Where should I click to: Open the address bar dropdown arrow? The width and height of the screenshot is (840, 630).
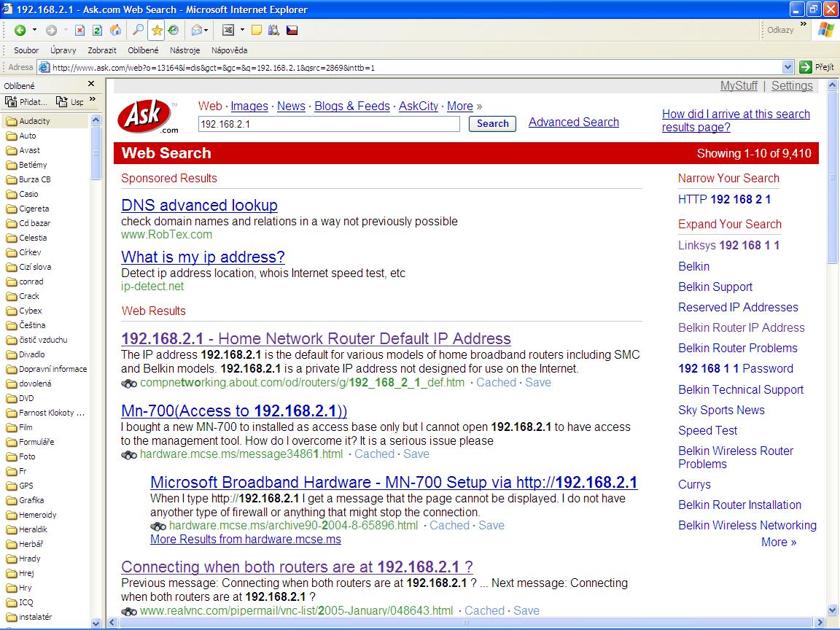coord(787,67)
